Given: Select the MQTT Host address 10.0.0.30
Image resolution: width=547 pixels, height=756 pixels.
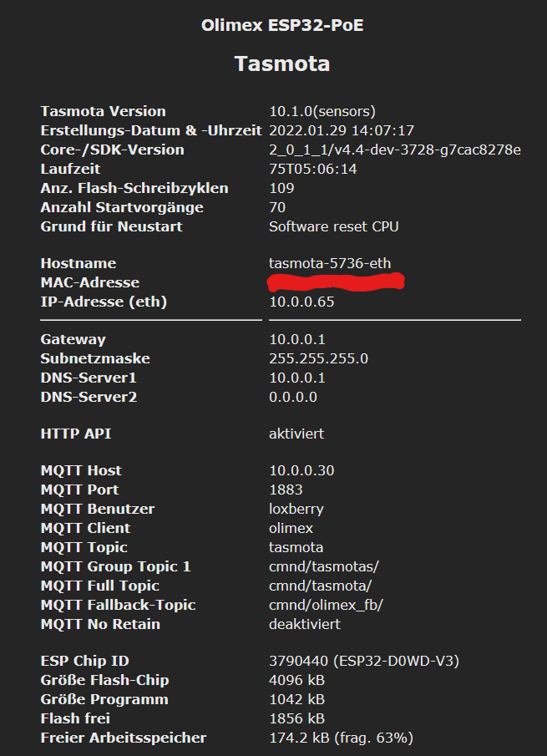Looking at the screenshot, I should (301, 470).
